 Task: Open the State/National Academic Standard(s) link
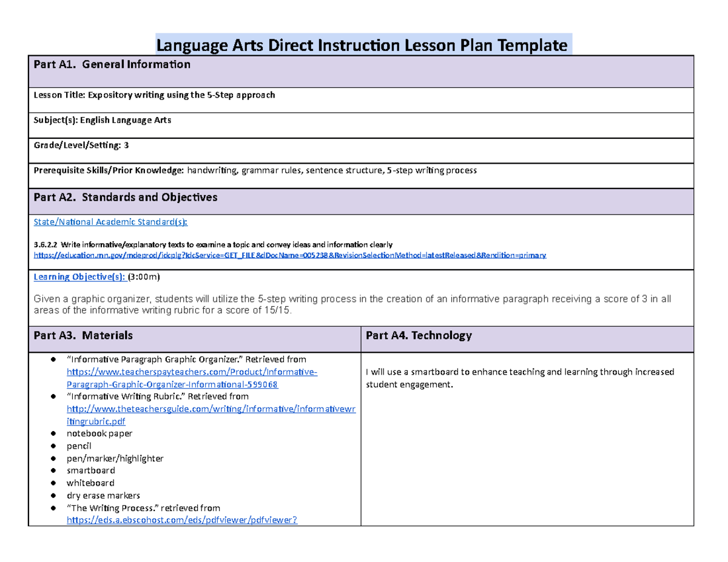pos(110,222)
